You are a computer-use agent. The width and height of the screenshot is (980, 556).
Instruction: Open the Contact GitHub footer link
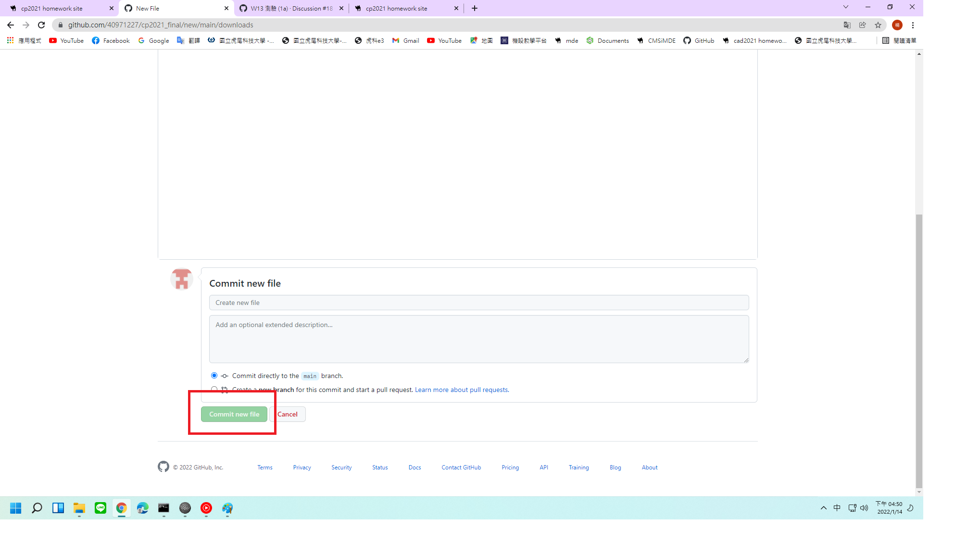pos(461,468)
